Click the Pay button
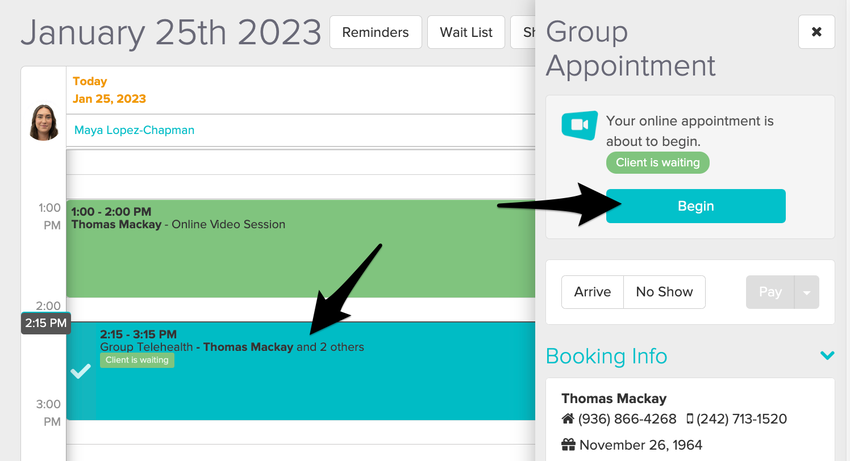This screenshot has height=461, width=850. (x=770, y=292)
